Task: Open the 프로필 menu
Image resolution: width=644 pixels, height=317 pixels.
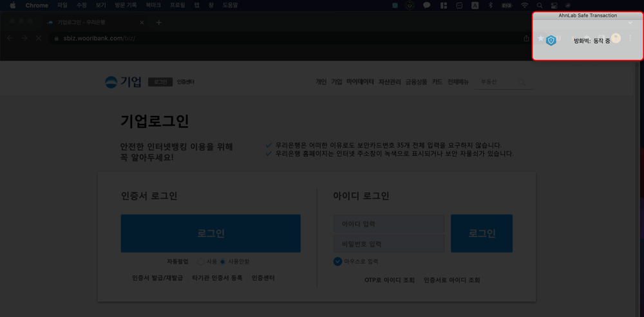Action: tap(178, 5)
